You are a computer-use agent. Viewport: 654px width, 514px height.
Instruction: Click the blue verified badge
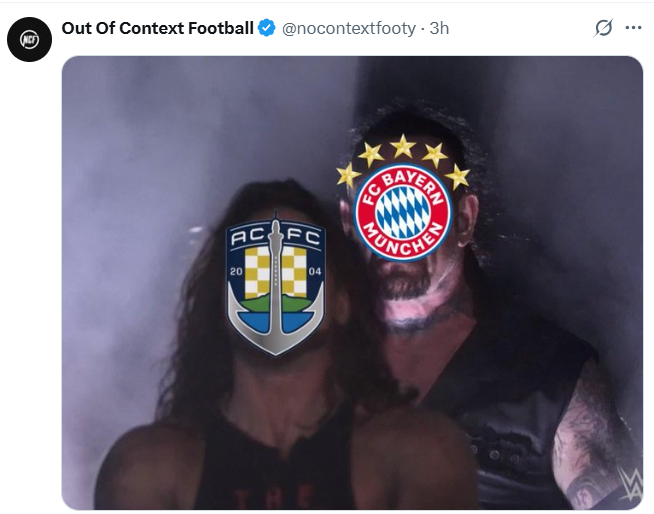tap(267, 28)
